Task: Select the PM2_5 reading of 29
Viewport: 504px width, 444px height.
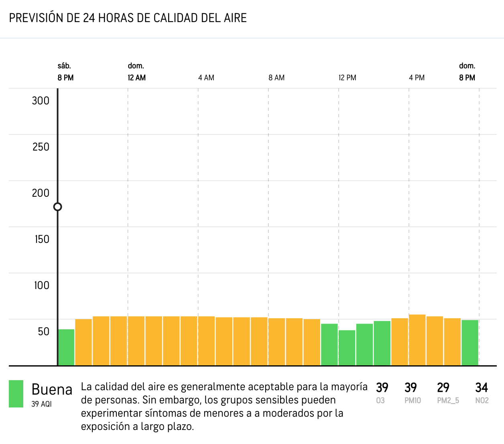Action: [443, 388]
